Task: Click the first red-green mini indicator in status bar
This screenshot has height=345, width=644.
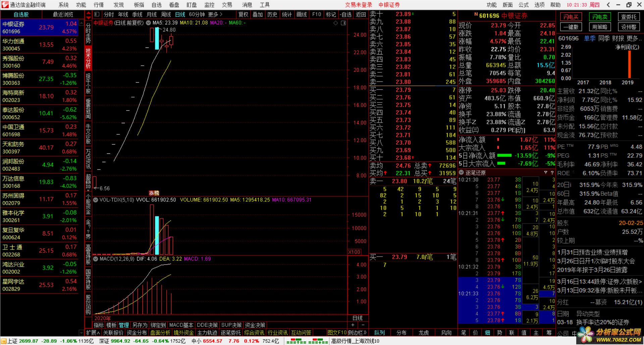Action: pos(296,341)
